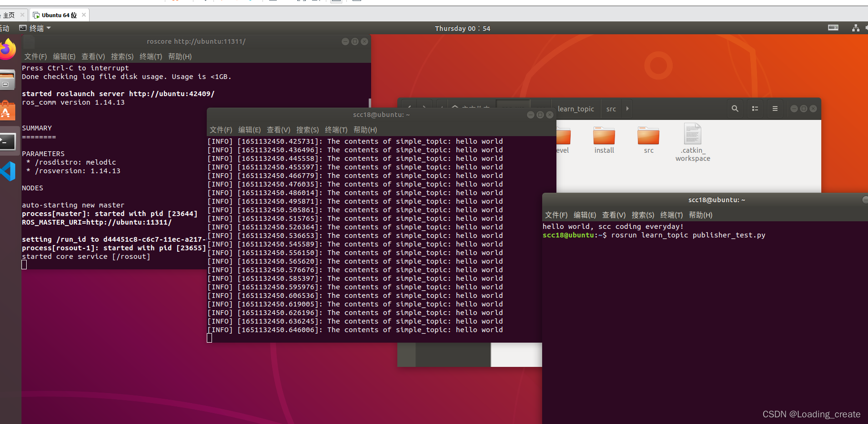Launch Visual Studio Code from the dock

(x=7, y=171)
